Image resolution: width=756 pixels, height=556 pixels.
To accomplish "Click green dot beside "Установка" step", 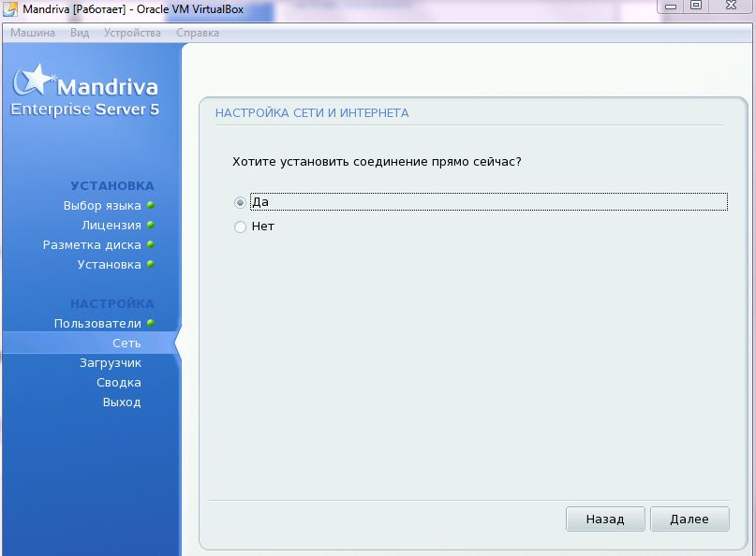I will point(151,264).
